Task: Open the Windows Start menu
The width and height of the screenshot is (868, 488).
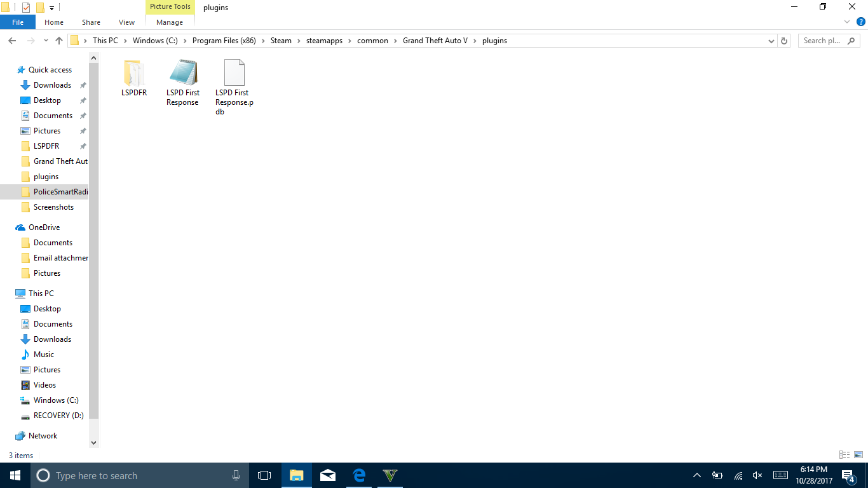Action: (15, 475)
